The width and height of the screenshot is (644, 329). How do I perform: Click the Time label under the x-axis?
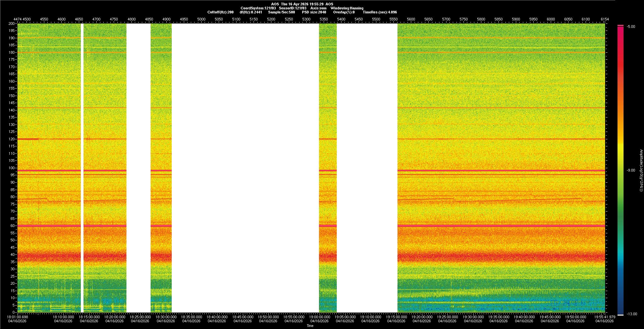click(x=310, y=326)
